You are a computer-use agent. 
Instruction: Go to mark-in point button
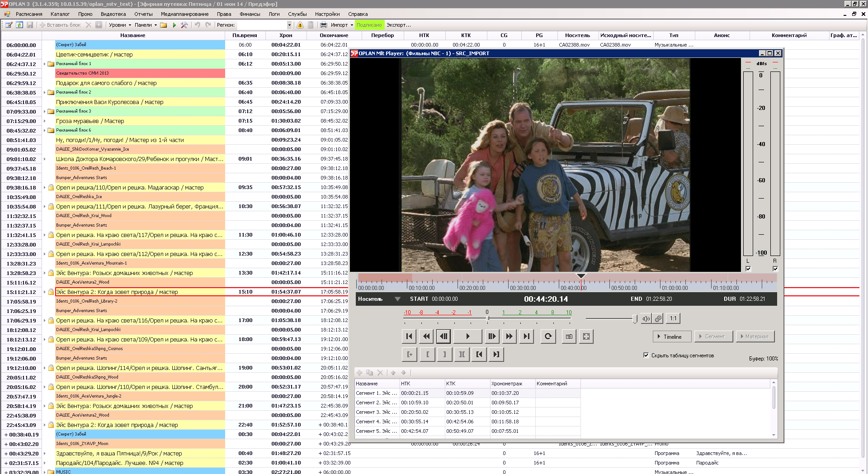(479, 354)
